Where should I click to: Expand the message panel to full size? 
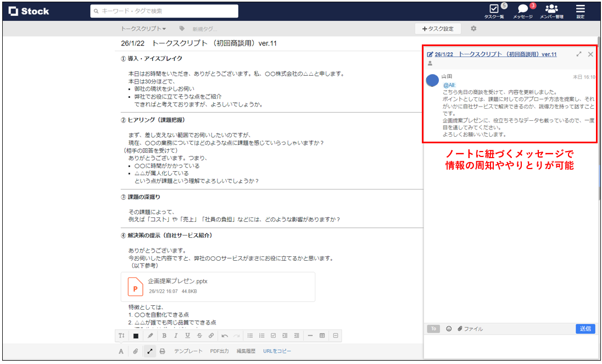578,54
